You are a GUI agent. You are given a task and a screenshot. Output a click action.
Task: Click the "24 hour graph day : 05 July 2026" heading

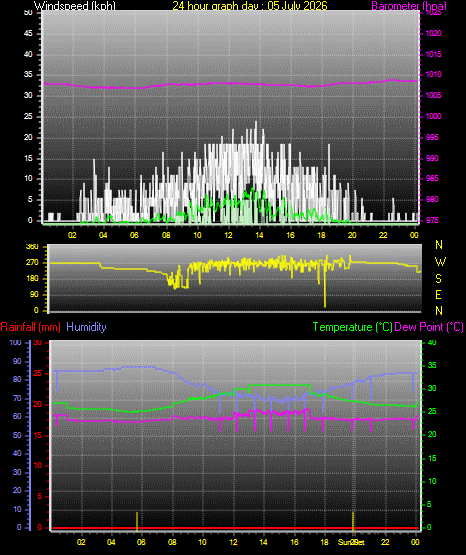250,5
